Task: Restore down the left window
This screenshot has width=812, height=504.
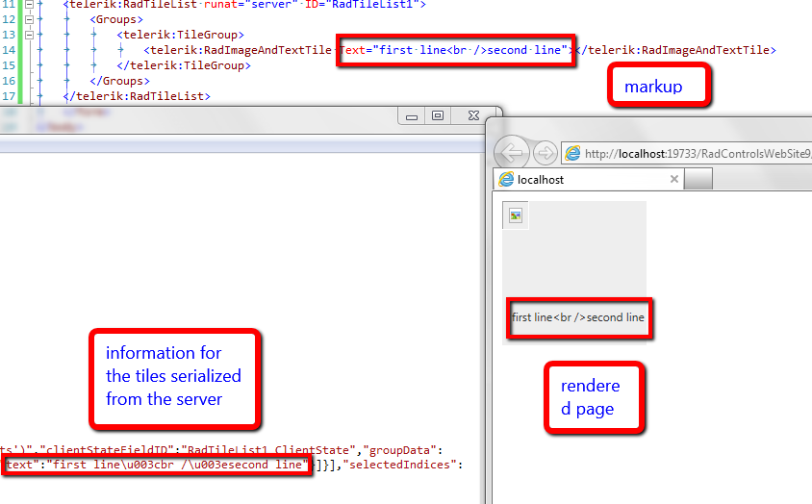Action: (x=438, y=115)
